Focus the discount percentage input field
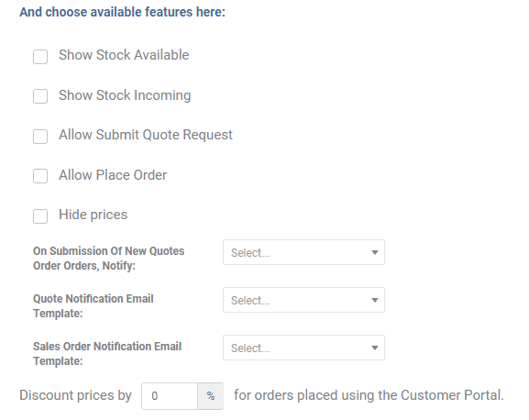The width and height of the screenshot is (529, 420). tap(170, 396)
